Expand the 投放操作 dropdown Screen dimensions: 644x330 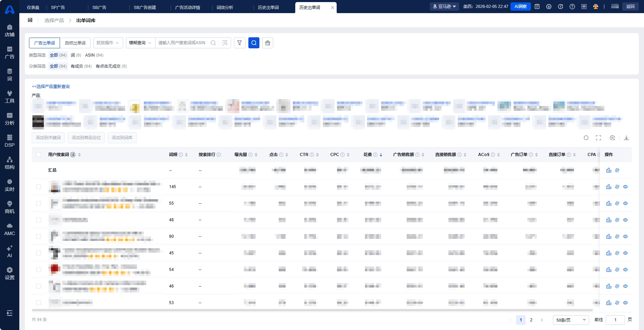tap(108, 43)
